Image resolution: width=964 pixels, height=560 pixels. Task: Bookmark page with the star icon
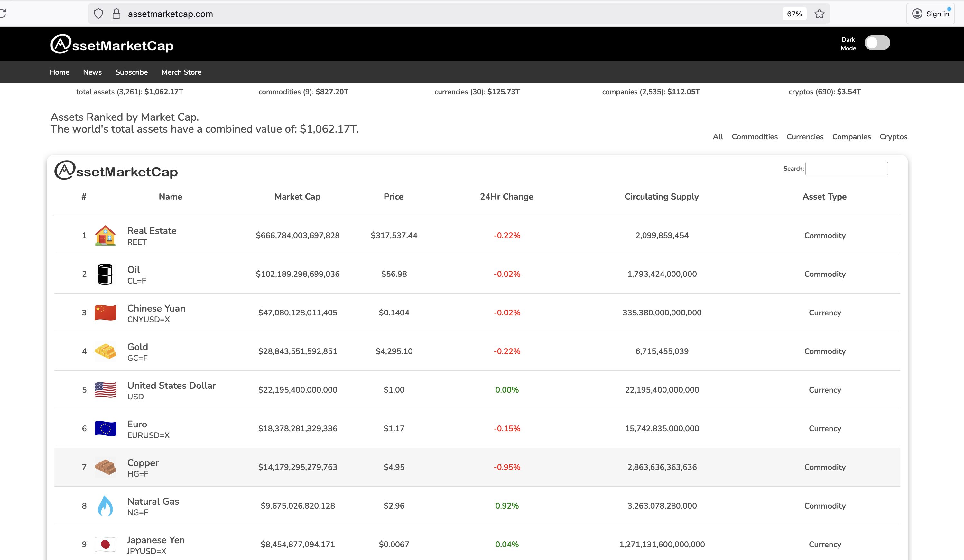point(820,14)
